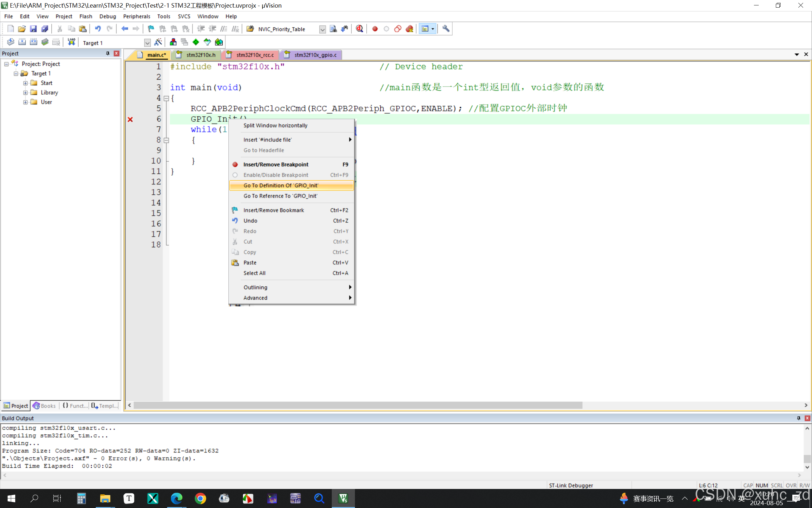Viewport: 812px width, 508px height.
Task: Collapse code fold at line 4
Action: point(166,98)
